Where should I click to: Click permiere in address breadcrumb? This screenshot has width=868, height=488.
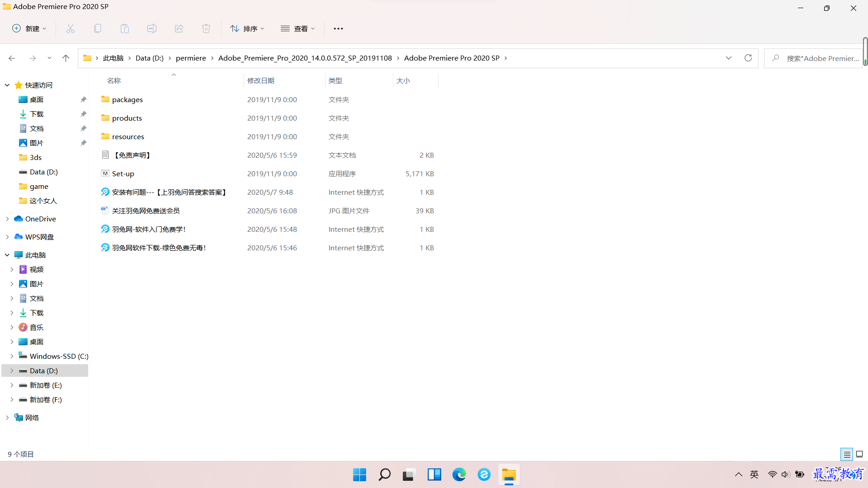click(x=191, y=58)
